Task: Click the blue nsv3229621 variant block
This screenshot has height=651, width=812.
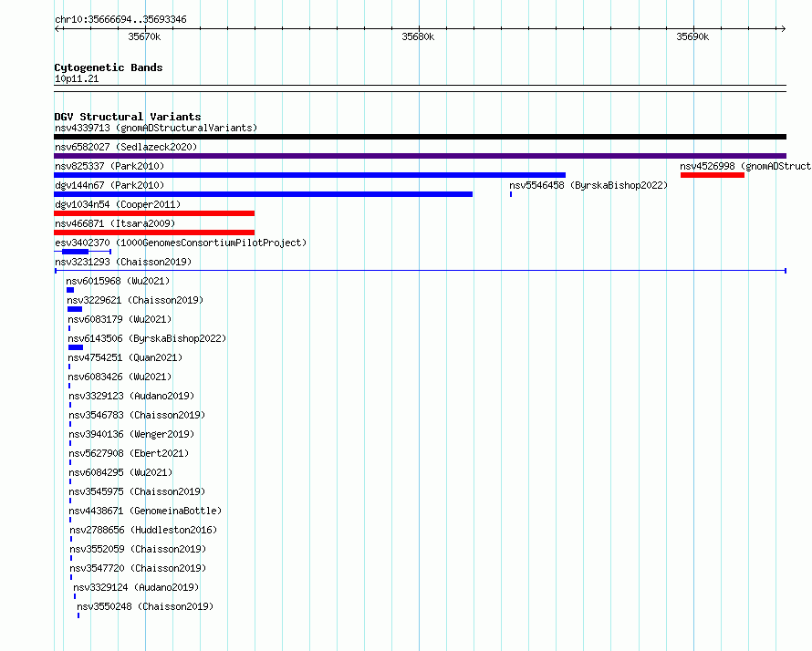Action: point(75,309)
